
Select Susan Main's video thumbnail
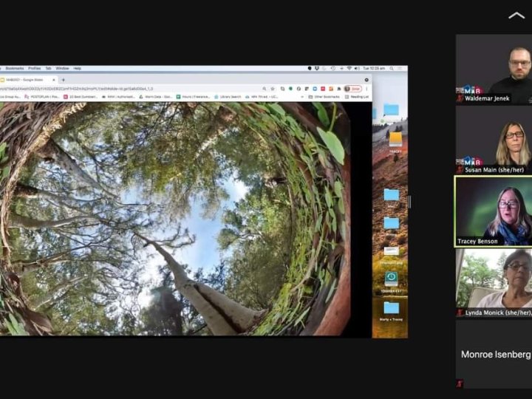pyautogui.click(x=494, y=140)
